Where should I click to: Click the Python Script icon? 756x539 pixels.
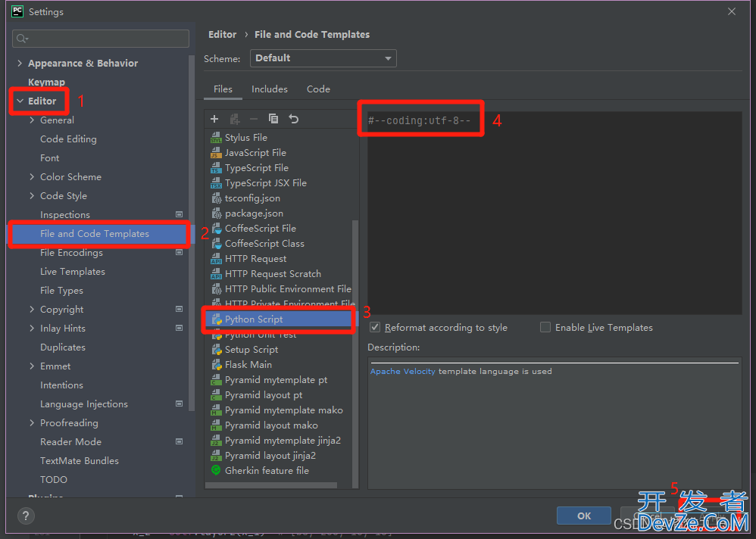click(x=216, y=319)
